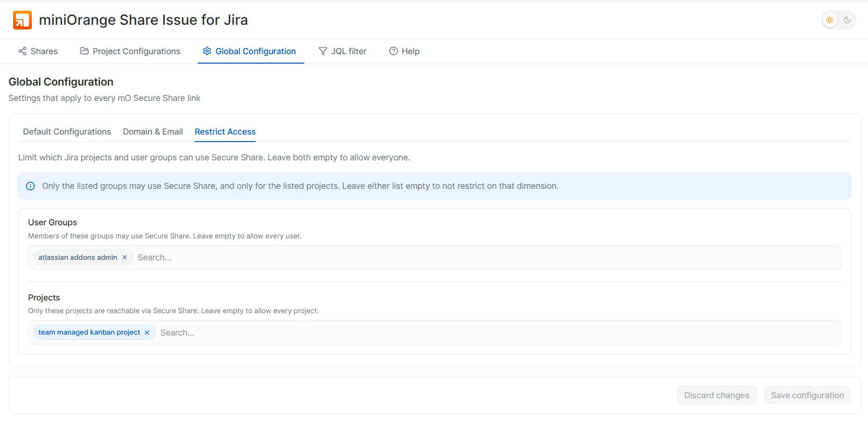Click the share nodes icon beside Shares
The image size is (868, 437).
click(x=22, y=51)
